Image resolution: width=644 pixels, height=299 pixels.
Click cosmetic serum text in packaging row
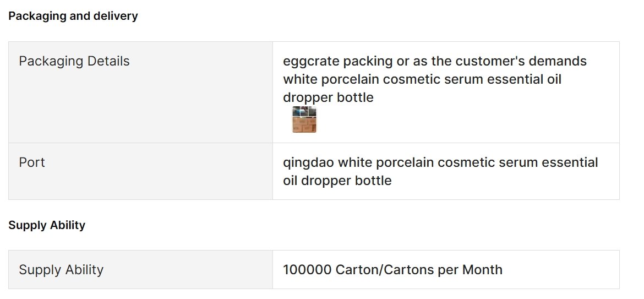(x=433, y=79)
